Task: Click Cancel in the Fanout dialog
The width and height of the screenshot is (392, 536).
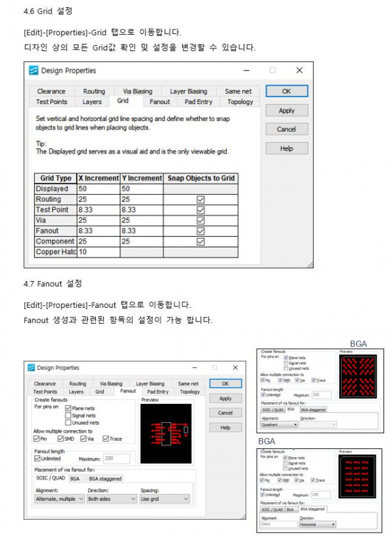Action: point(225,413)
